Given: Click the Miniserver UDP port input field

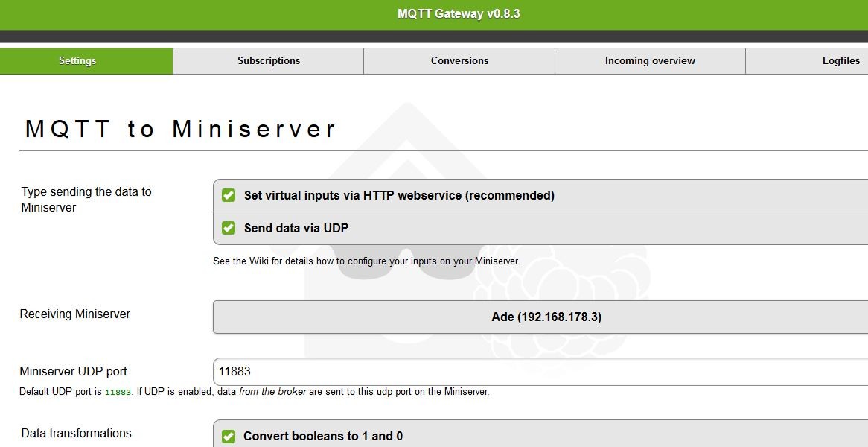Looking at the screenshot, I should pyautogui.click(x=540, y=371).
